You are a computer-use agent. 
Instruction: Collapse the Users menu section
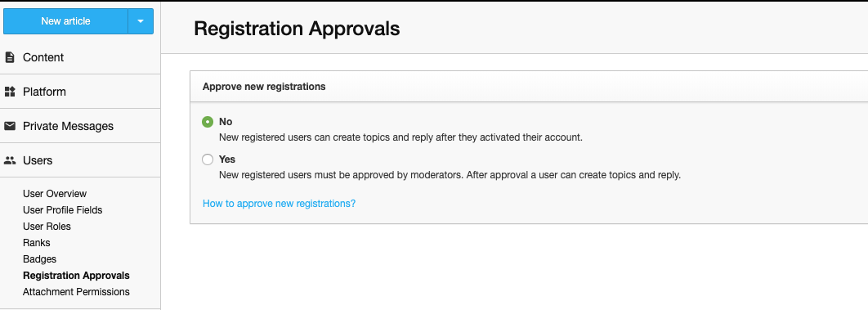click(80, 160)
